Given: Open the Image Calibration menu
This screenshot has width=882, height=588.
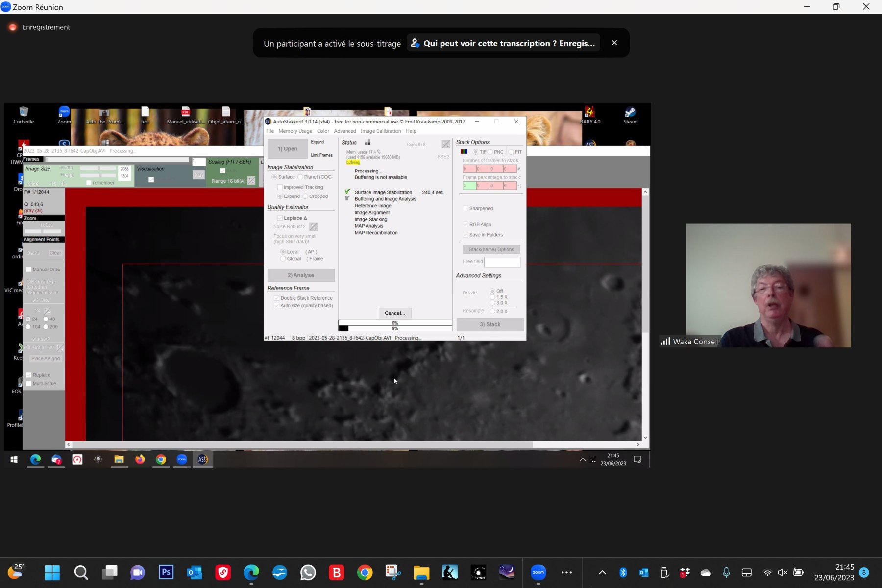Looking at the screenshot, I should (381, 131).
